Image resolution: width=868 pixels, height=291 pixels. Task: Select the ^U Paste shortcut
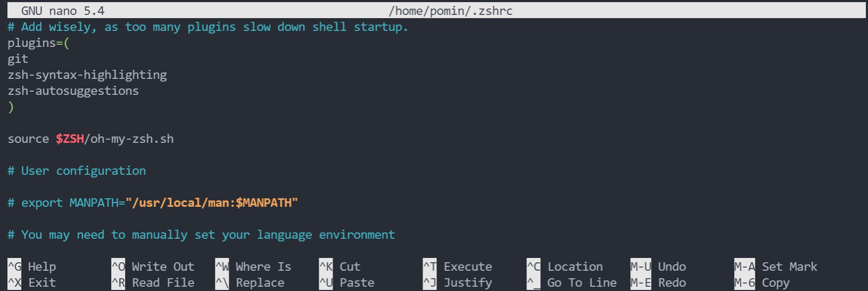(346, 282)
